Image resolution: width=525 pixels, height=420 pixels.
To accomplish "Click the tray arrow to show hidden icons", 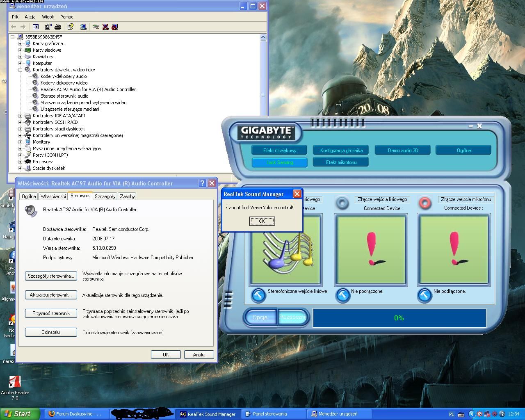I will [472, 414].
